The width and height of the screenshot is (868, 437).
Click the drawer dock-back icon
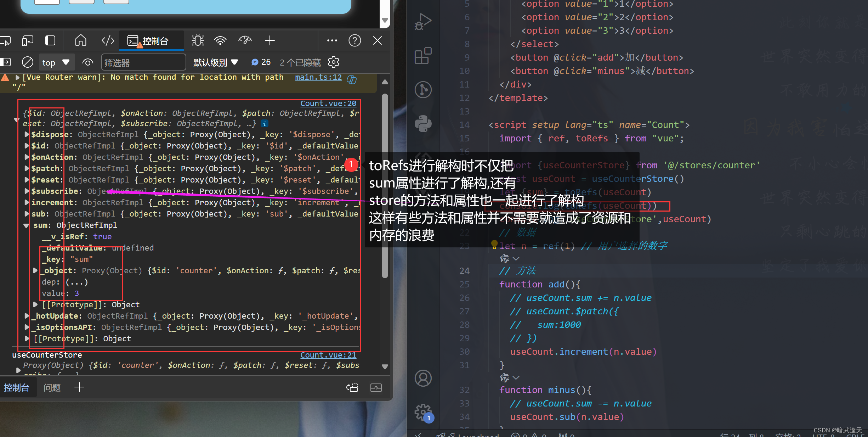(352, 388)
